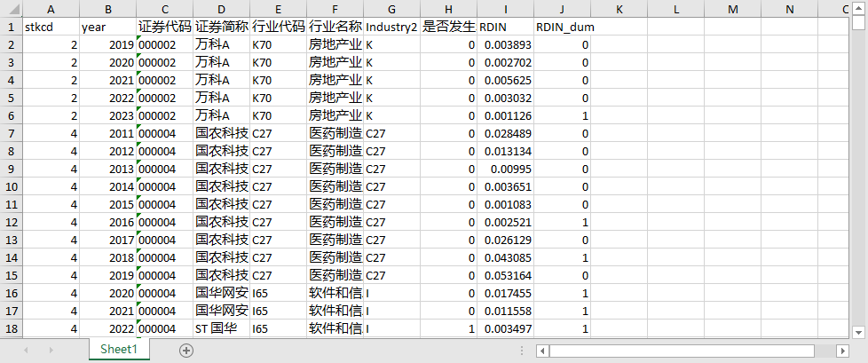Screen dimensions: 868x363
Task: Select entire sheet via corner triangle
Action: point(11,9)
